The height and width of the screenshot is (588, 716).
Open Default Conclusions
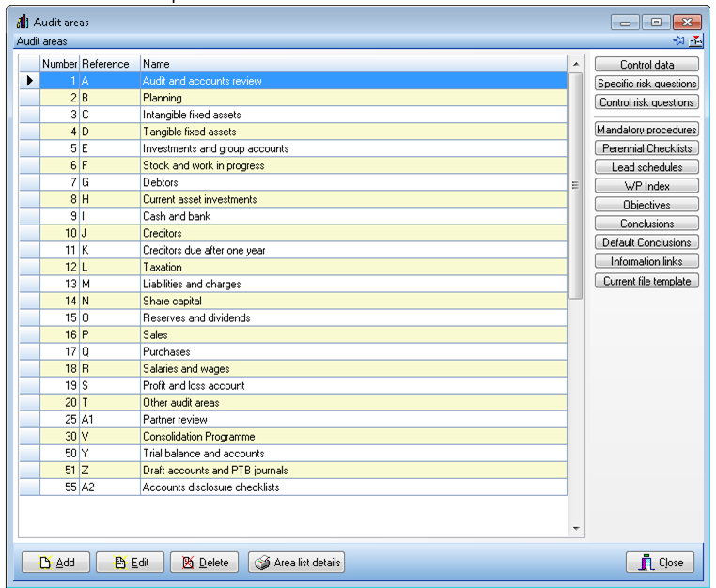pyautogui.click(x=646, y=242)
